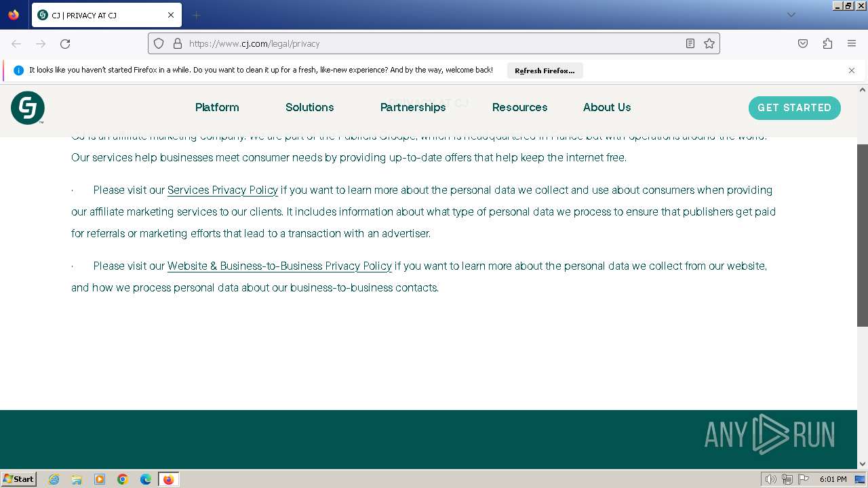Screen dimensions: 868x488
Task: Click the scrollbar up arrow
Action: pos(863,89)
